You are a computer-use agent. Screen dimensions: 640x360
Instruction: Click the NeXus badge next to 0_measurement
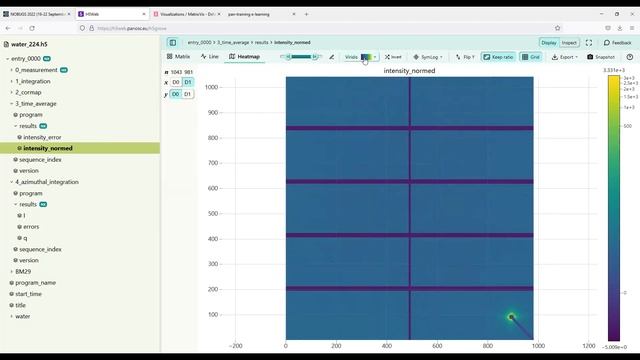[x=64, y=70]
